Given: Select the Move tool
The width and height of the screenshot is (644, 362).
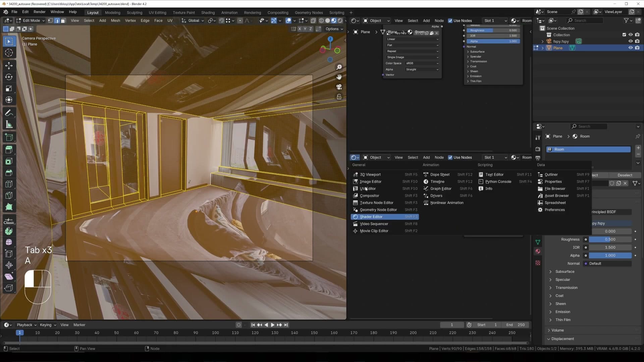Looking at the screenshot, I should coord(9,65).
